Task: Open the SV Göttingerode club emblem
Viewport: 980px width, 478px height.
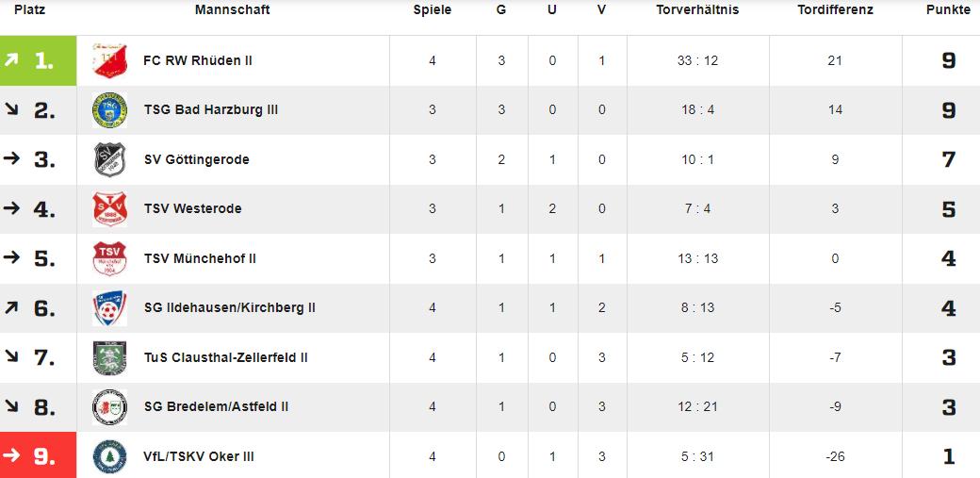Action: [x=110, y=159]
